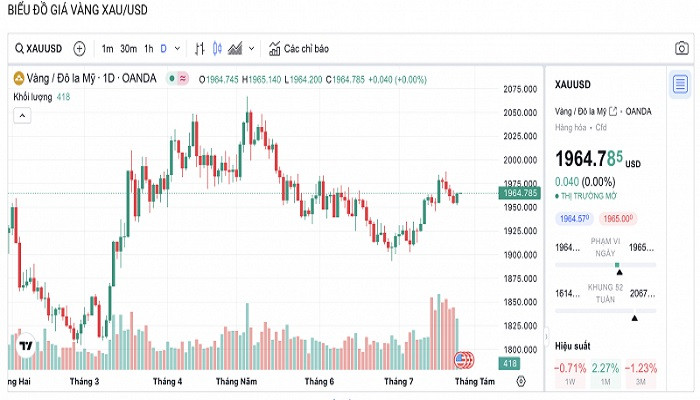Open the chart style dropdown

coord(251,48)
